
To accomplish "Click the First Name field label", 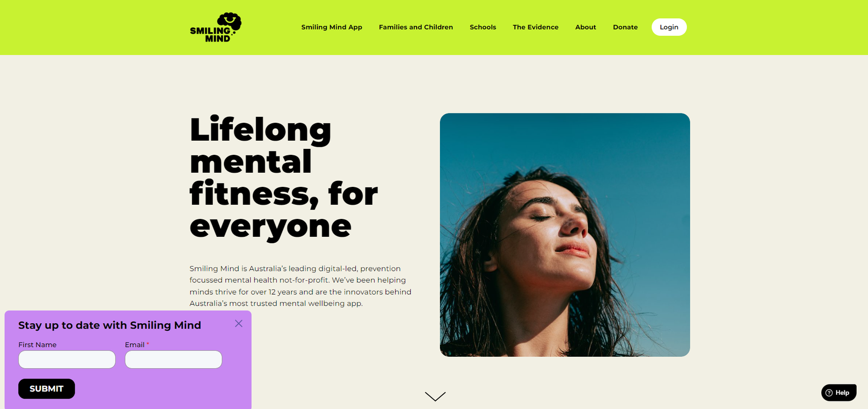I will [x=37, y=345].
